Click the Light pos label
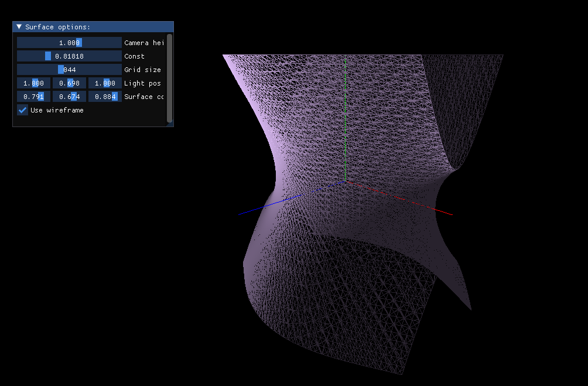The height and width of the screenshot is (386, 588). [x=142, y=83]
